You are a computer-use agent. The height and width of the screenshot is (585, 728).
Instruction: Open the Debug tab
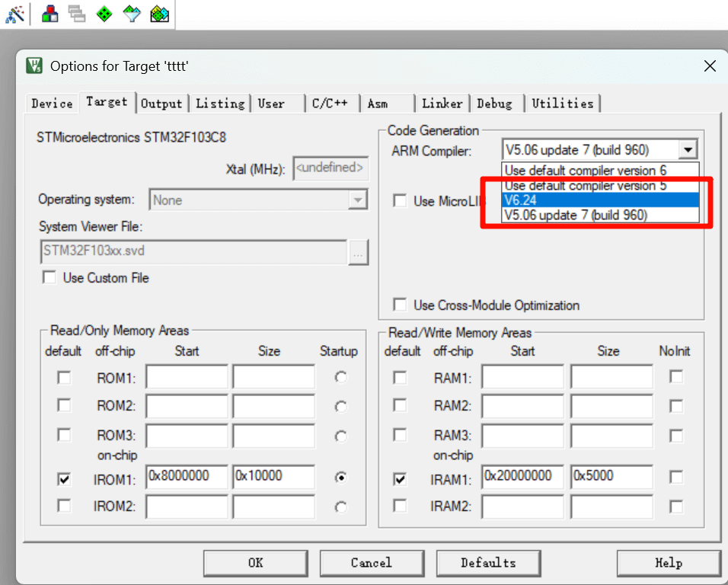[x=494, y=104]
